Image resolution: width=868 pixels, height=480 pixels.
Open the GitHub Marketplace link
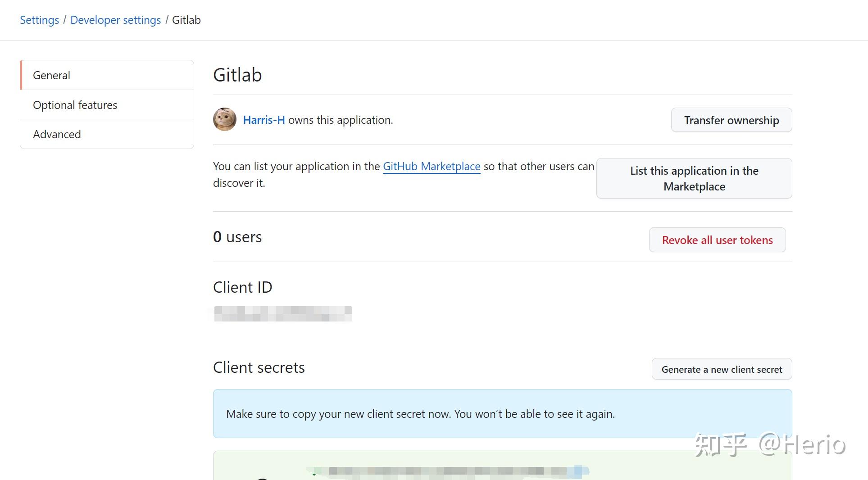[x=431, y=166]
